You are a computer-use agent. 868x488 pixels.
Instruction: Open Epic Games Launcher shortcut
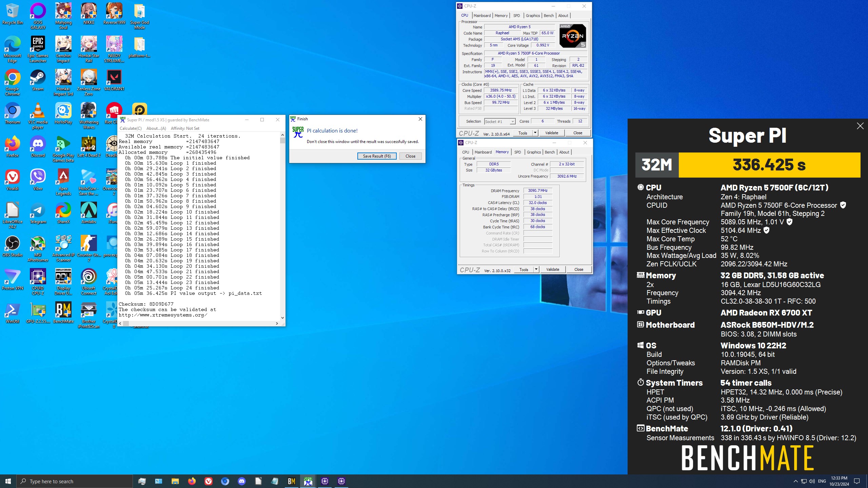pyautogui.click(x=38, y=49)
